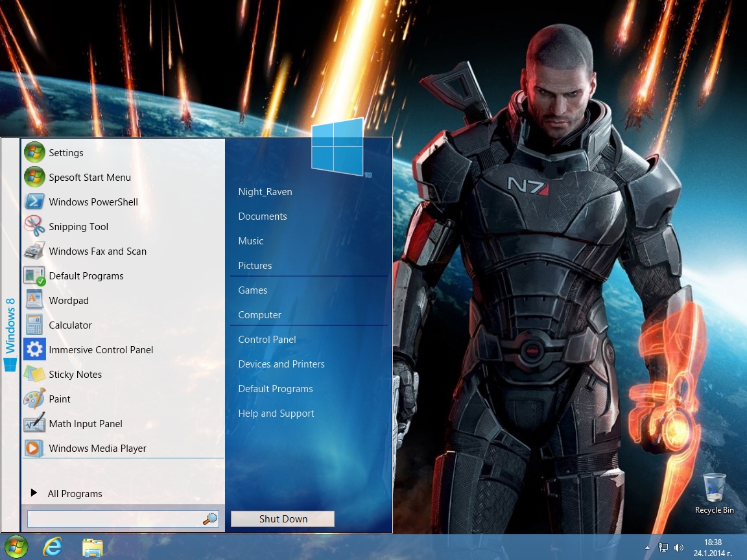Click the Immersive Control Panel gear icon
747x560 pixels.
click(34, 349)
